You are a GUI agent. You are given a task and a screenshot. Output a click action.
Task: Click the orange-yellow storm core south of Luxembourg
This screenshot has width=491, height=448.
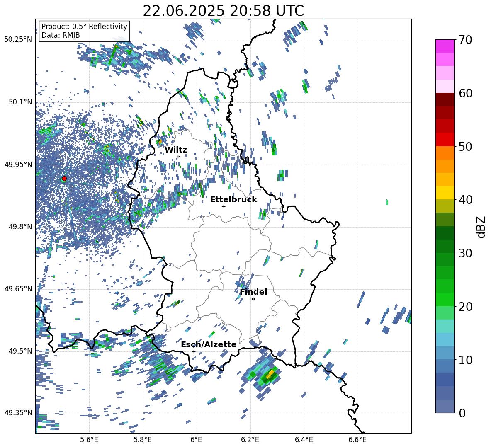[270, 375]
